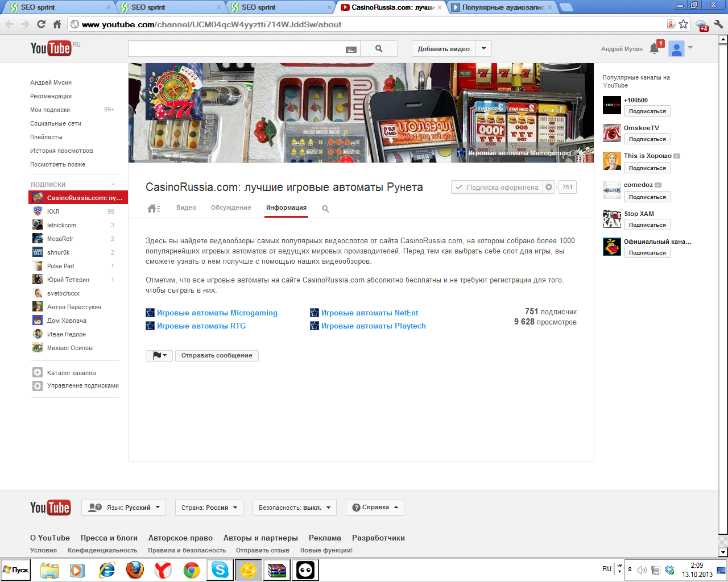Click the 751 subscriber count badge

568,187
